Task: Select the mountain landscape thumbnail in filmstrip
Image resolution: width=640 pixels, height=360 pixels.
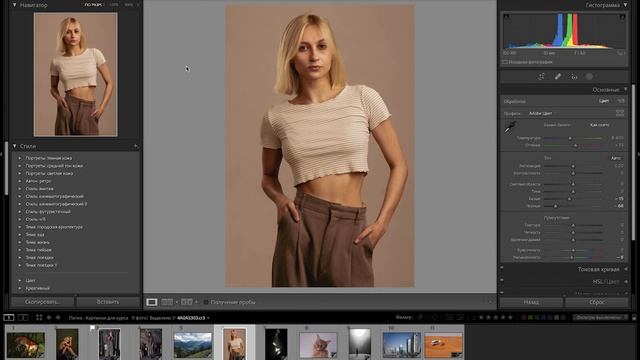Action: tap(193, 345)
